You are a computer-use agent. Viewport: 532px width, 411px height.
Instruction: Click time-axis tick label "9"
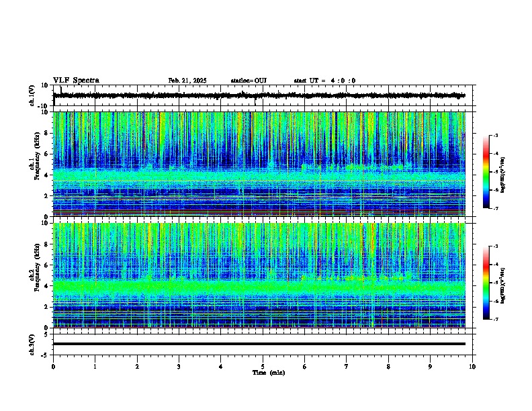(430, 367)
